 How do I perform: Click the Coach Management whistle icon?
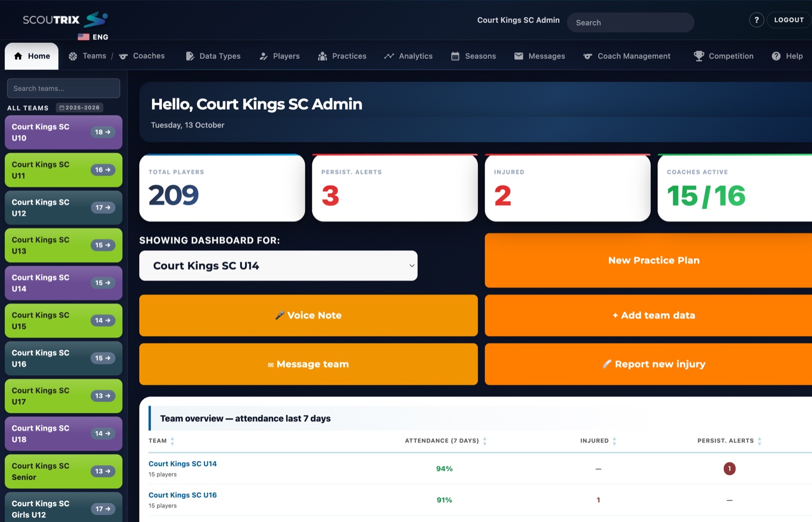point(587,56)
